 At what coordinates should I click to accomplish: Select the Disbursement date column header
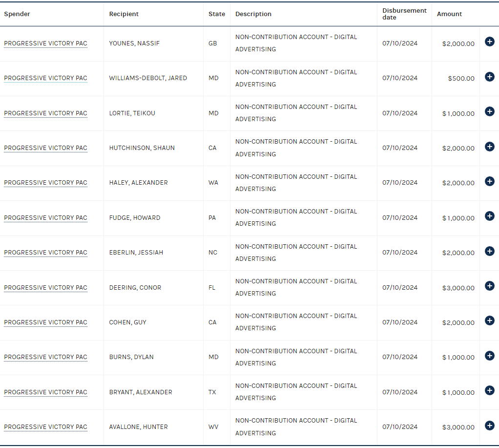[404, 14]
